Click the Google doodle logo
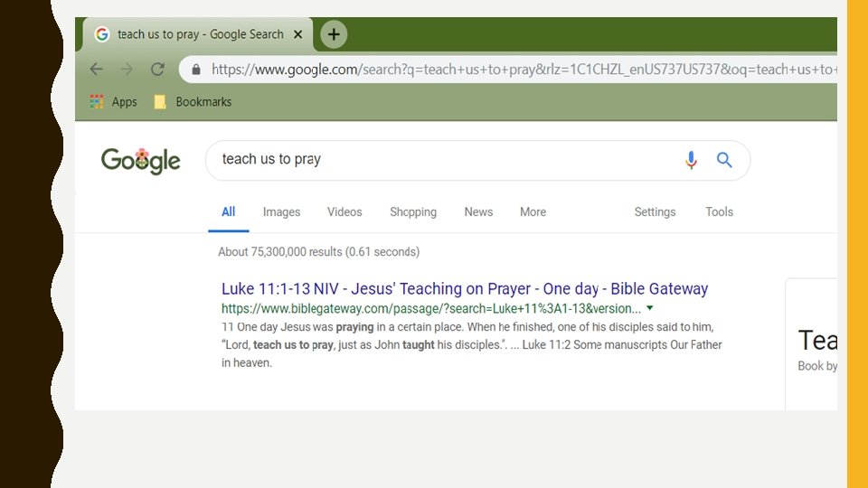868x488 pixels. 141,161
